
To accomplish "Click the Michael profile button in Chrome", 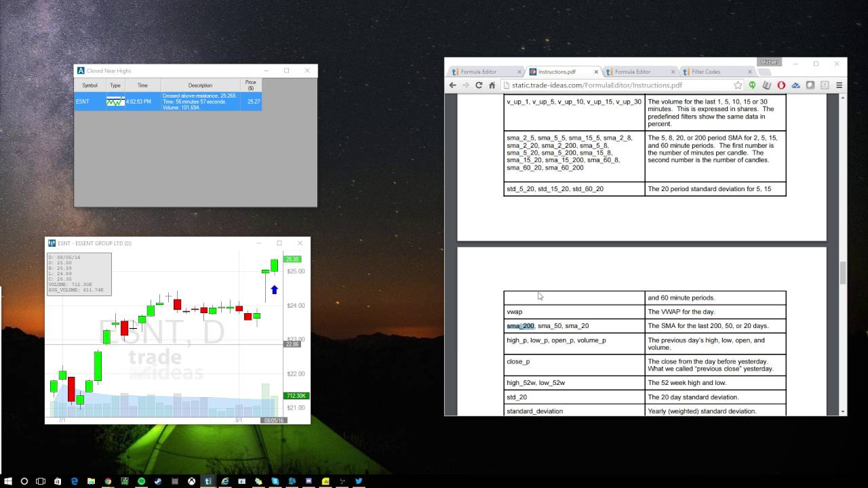I will 768,62.
